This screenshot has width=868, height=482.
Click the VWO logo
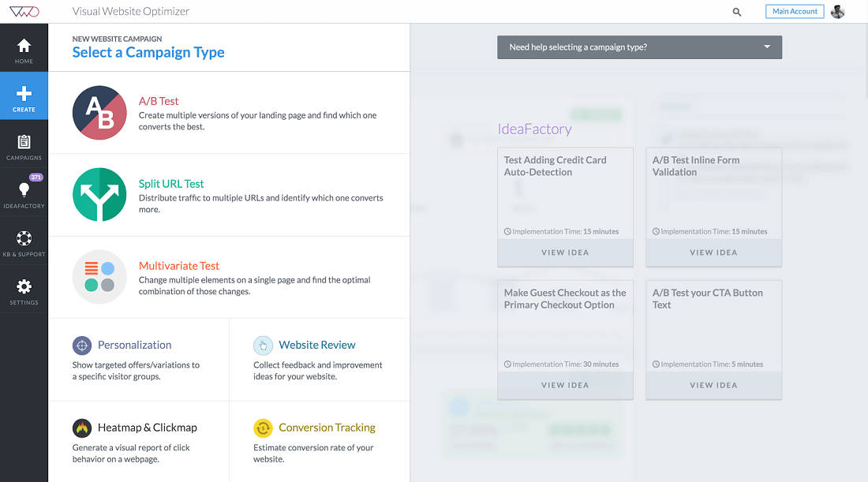click(x=24, y=11)
